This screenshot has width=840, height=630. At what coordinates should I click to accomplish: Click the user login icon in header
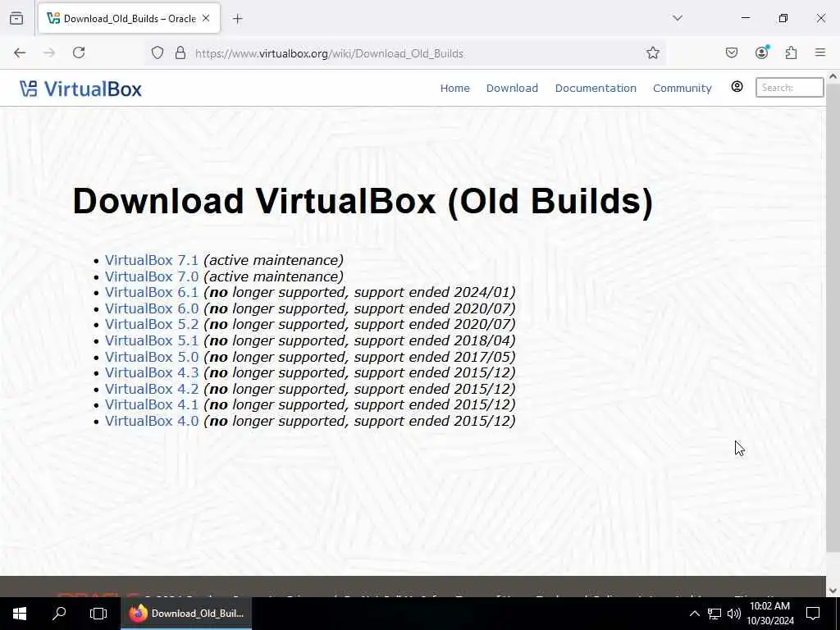click(737, 87)
